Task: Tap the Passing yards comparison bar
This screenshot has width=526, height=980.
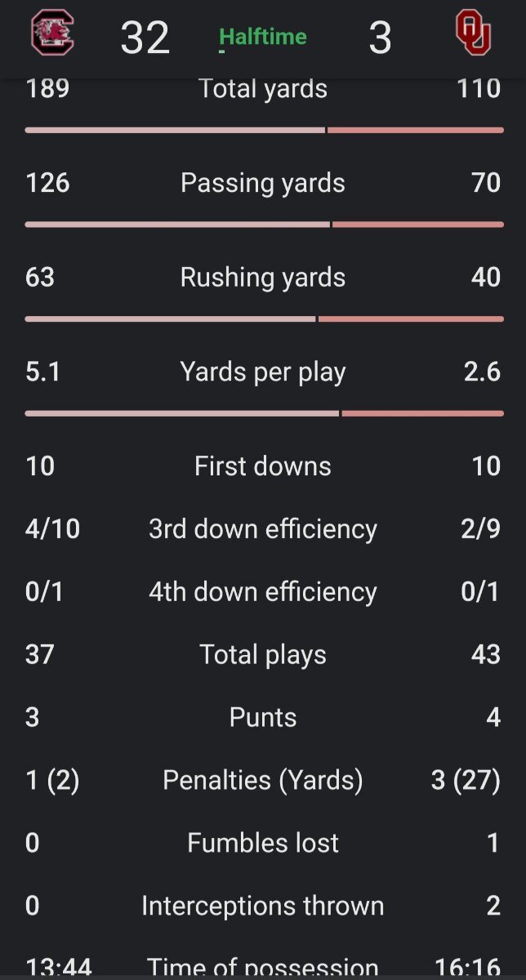Action: pyautogui.click(x=264, y=224)
